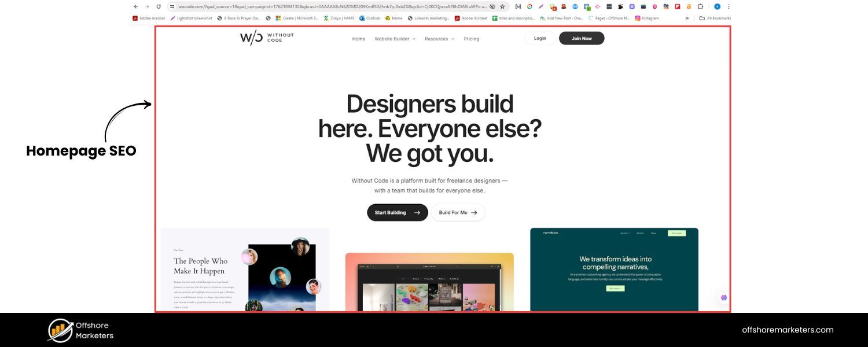The image size is (868, 347).
Task: Select Home in the site navigation
Action: pyautogui.click(x=358, y=39)
